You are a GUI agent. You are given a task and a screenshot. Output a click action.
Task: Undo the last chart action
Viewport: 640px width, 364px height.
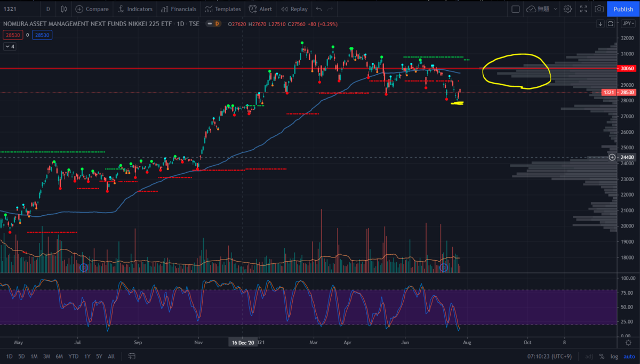coord(319,9)
